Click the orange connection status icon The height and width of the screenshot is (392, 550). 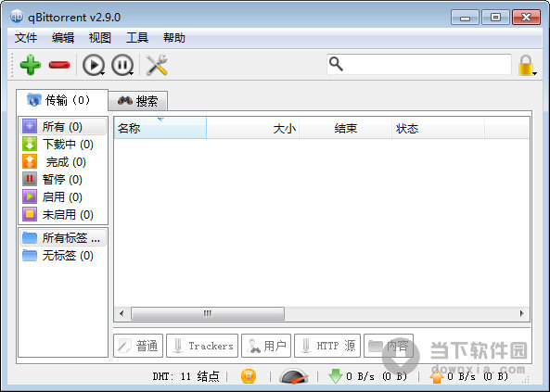tap(249, 376)
